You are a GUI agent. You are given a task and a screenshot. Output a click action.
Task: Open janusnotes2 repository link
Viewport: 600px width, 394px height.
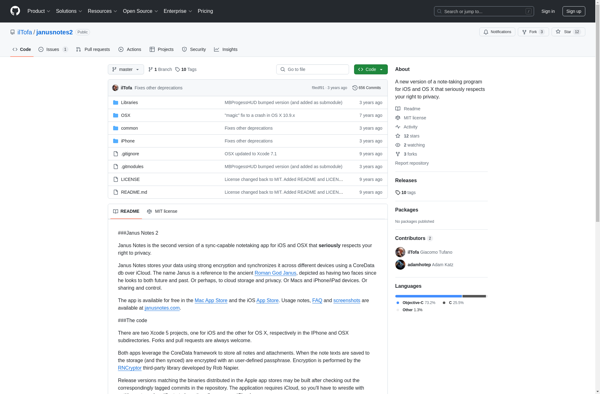click(x=54, y=32)
